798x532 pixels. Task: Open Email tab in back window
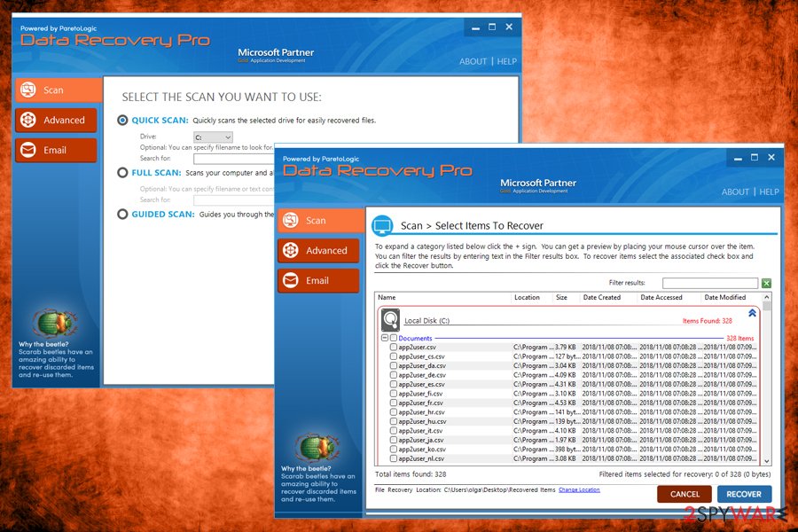point(56,150)
